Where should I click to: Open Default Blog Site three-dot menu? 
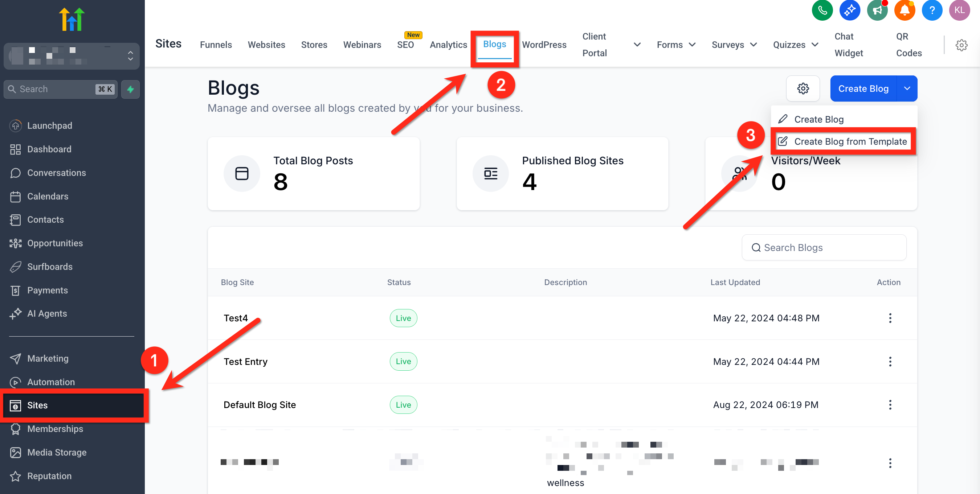pos(890,405)
